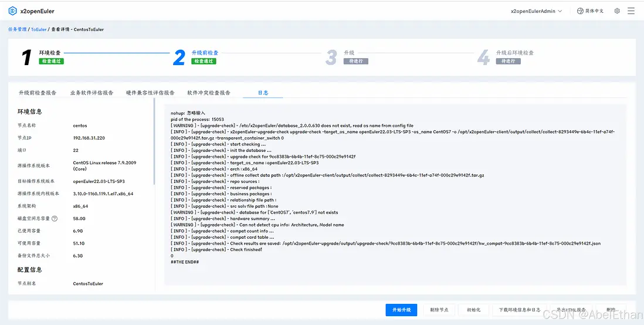Select the 日志 tab
Image resolution: width=644 pixels, height=325 pixels.
[x=263, y=93]
